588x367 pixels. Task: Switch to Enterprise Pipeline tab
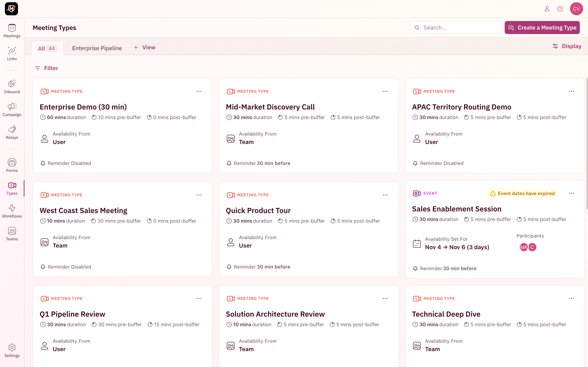[97, 48]
